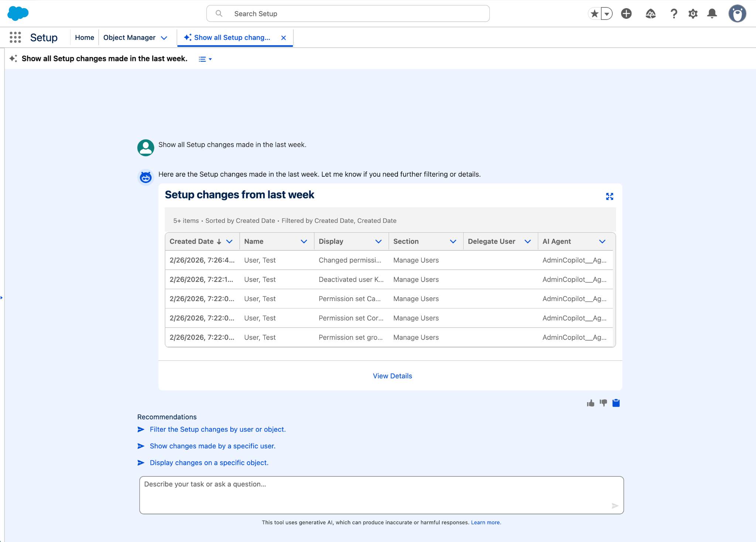Expand the Setup changes table to full view
This screenshot has height=542, width=756.
pyautogui.click(x=609, y=196)
